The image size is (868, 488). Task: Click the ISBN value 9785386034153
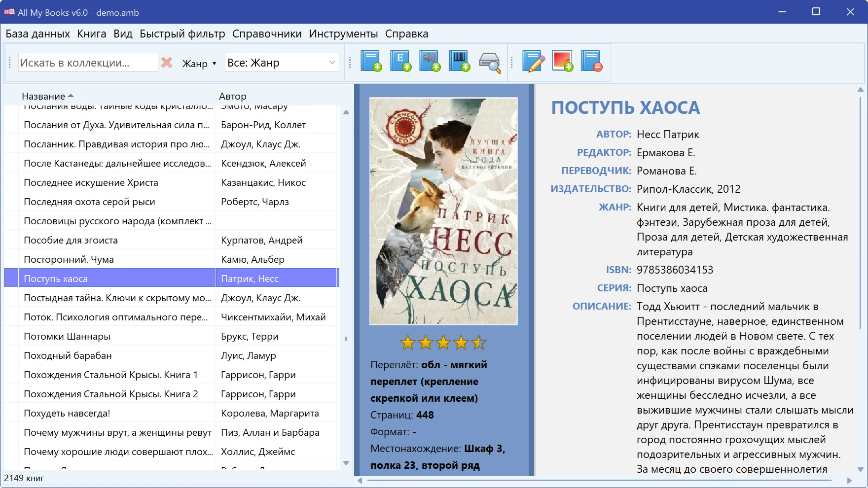point(675,270)
